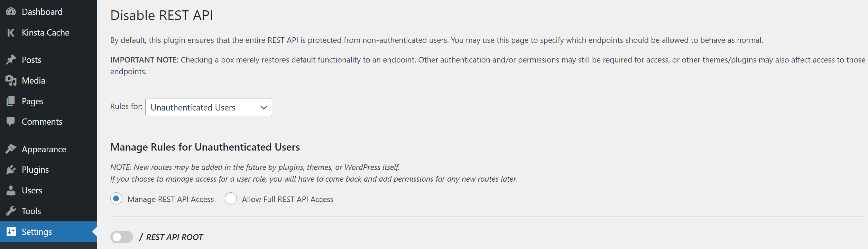
Task: Select Posts using the pushpin icon
Action: point(11,59)
